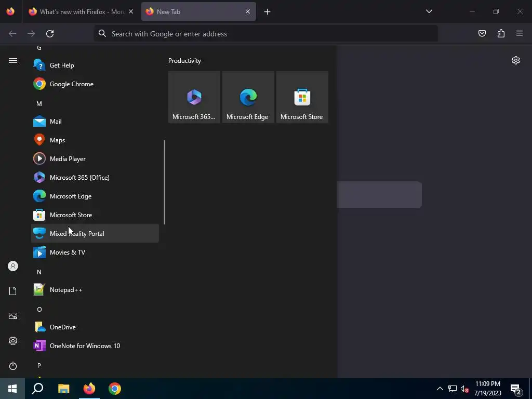Screen dimensions: 532x399
Task: Show hidden system tray icons
Action: (440, 389)
